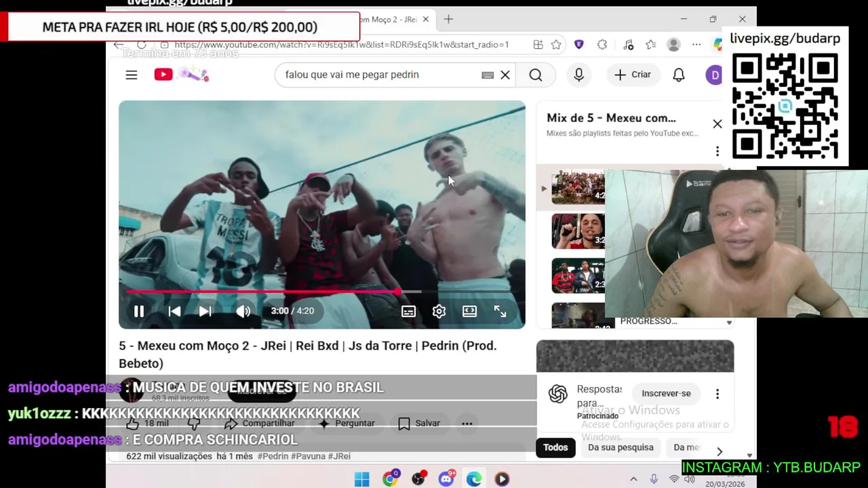
Task: Toggle subtitles on the video player
Action: click(x=408, y=311)
